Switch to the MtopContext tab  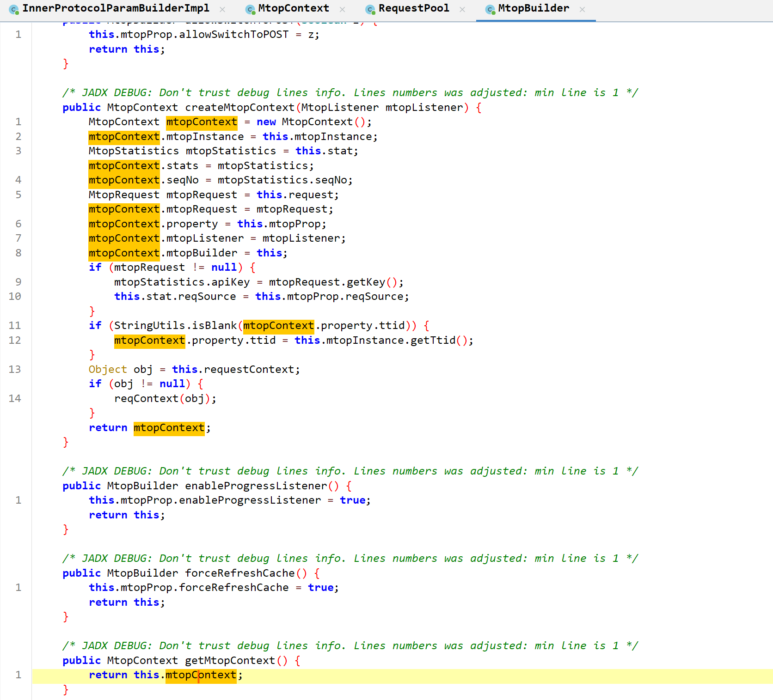pos(294,8)
